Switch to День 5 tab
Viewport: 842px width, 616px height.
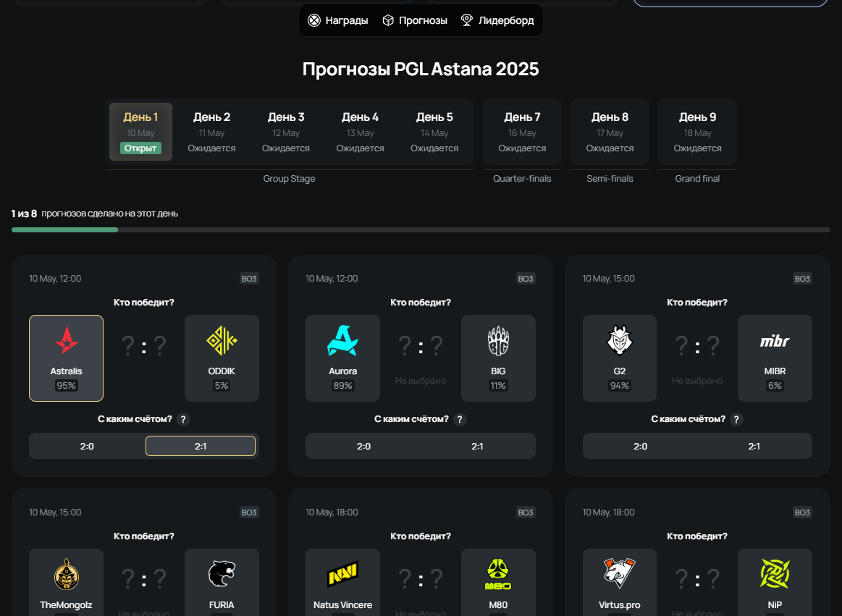(x=434, y=132)
